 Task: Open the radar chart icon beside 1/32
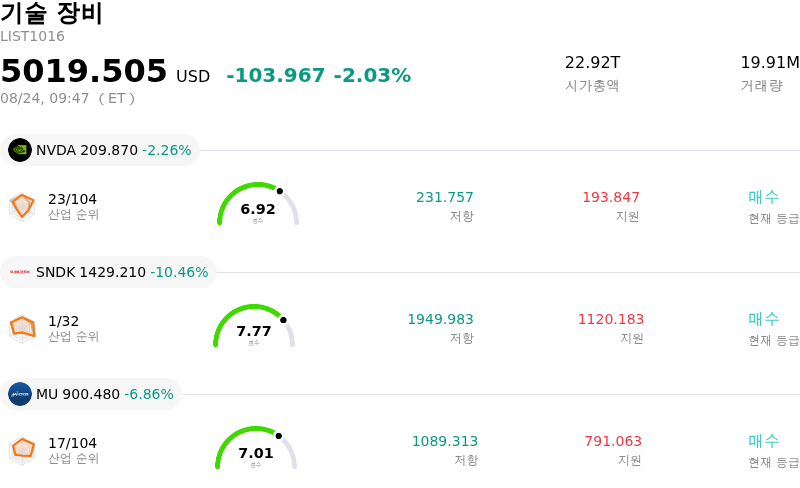point(22,329)
